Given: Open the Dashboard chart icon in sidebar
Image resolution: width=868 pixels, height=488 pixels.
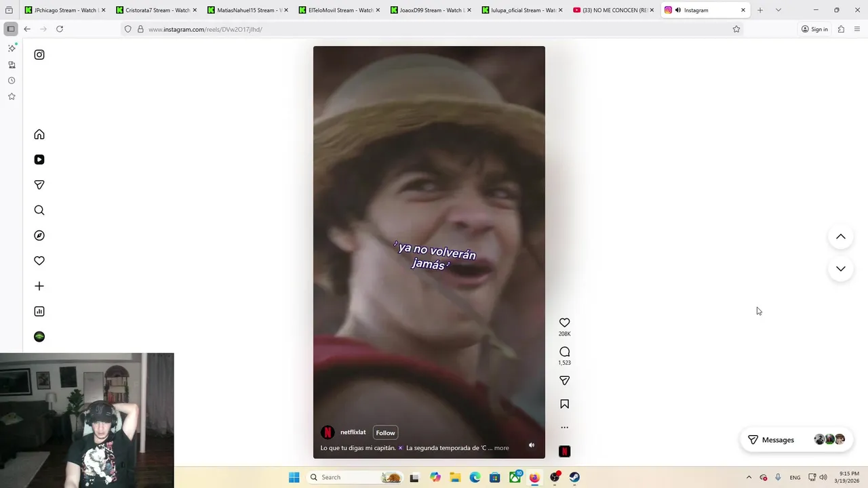Looking at the screenshot, I should pos(39,311).
